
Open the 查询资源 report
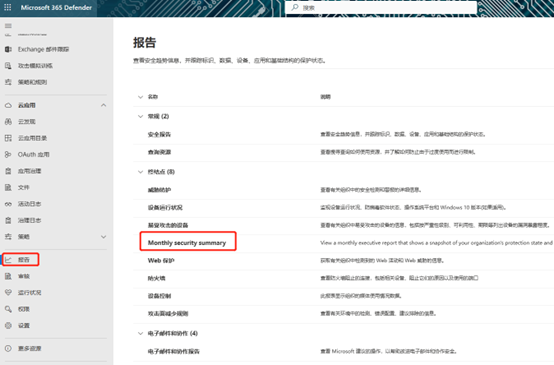pyautogui.click(x=159, y=152)
